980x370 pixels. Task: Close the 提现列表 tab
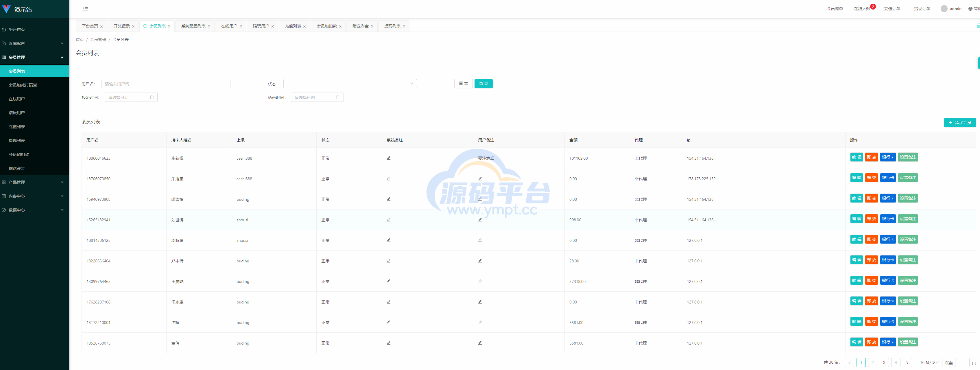click(x=404, y=26)
